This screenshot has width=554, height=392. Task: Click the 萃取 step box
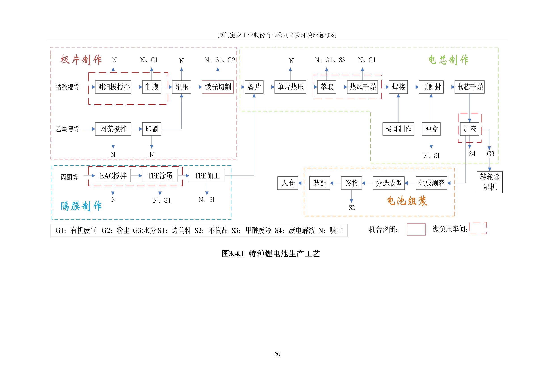pyautogui.click(x=327, y=87)
